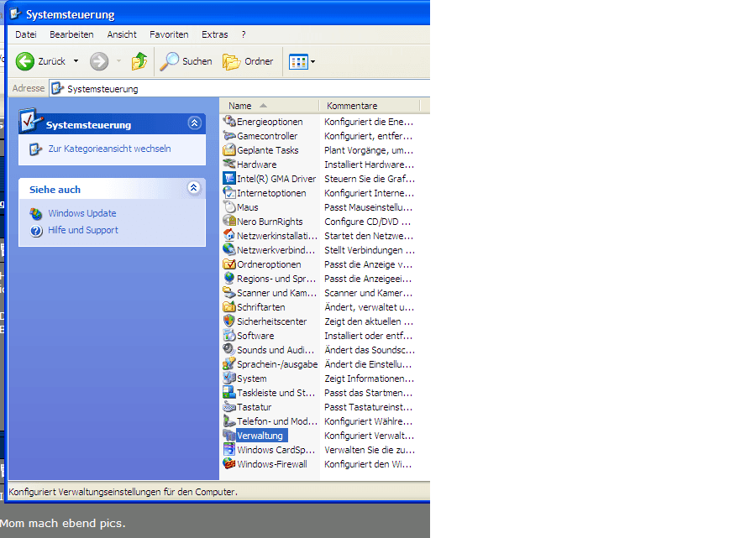Image resolution: width=756 pixels, height=538 pixels.
Task: Select the Sprachein-/ausgabe icon
Action: click(229, 364)
